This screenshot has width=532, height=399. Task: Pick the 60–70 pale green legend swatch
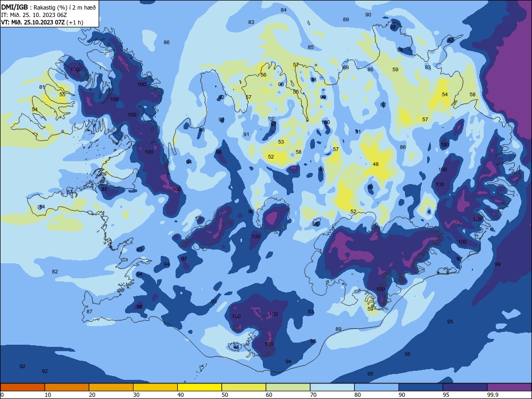pos(288,387)
